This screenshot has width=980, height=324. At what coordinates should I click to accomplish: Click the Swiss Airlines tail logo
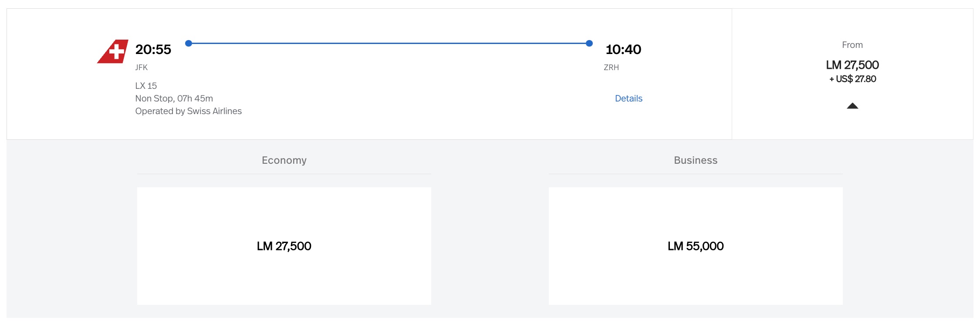(113, 51)
